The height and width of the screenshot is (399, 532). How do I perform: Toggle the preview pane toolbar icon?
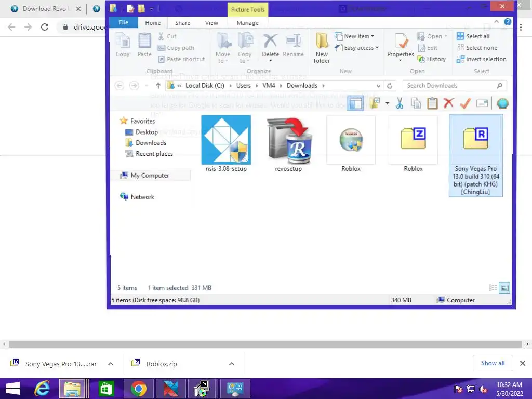pos(355,103)
